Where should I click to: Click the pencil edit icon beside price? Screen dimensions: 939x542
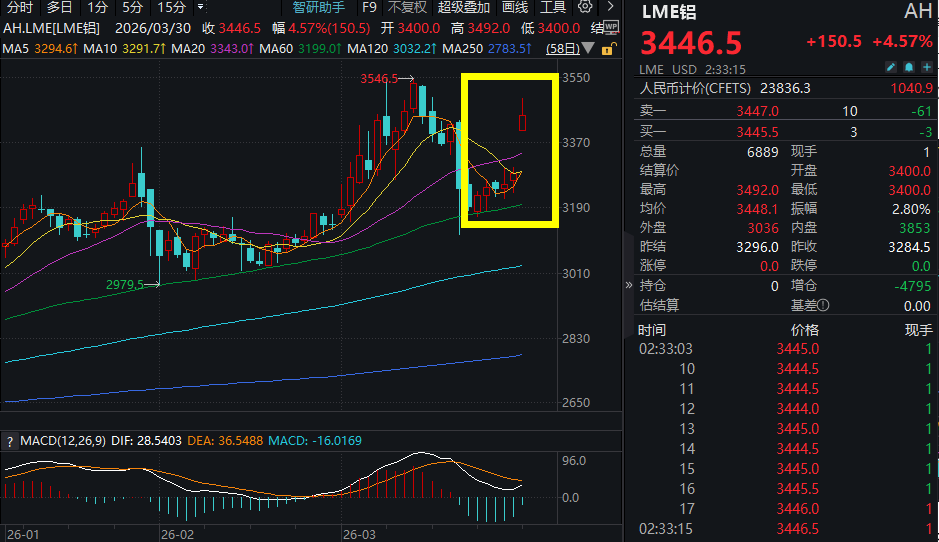click(x=891, y=67)
